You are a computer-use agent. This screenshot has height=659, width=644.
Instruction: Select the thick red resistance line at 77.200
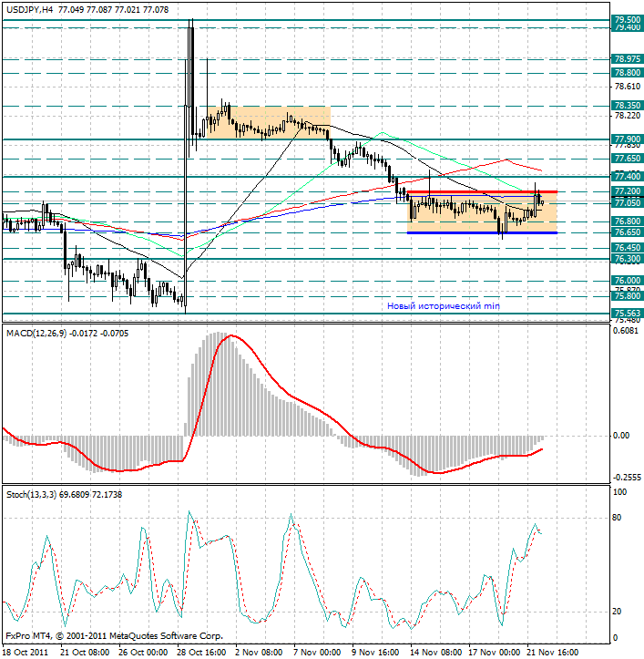coord(482,192)
